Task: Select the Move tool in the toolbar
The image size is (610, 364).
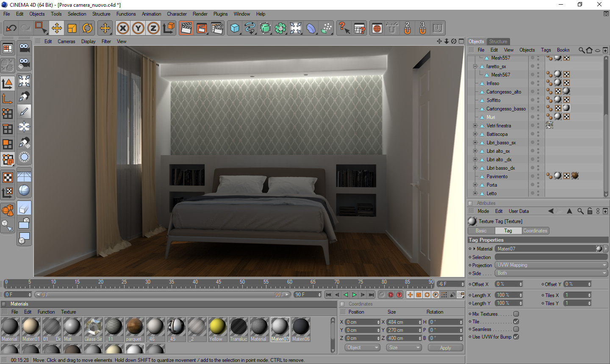Action: click(x=56, y=28)
